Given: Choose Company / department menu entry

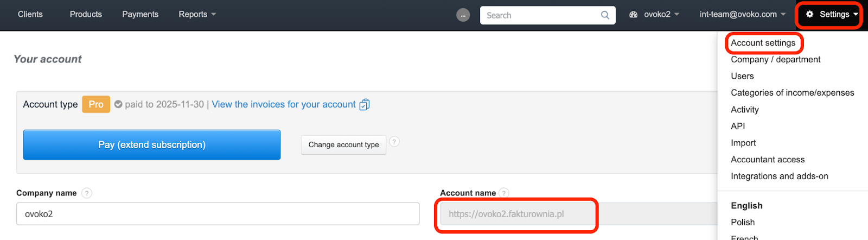Looking at the screenshot, I should 775,60.
